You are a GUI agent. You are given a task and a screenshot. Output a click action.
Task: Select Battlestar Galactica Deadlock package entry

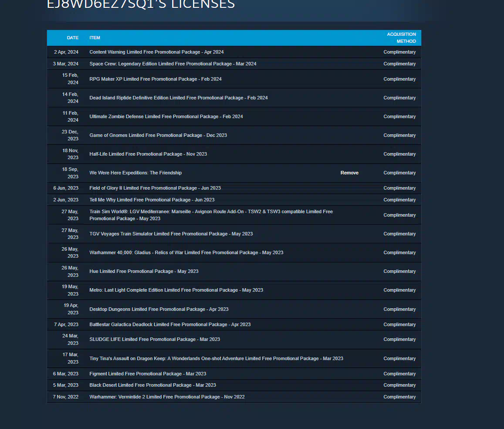(170, 324)
